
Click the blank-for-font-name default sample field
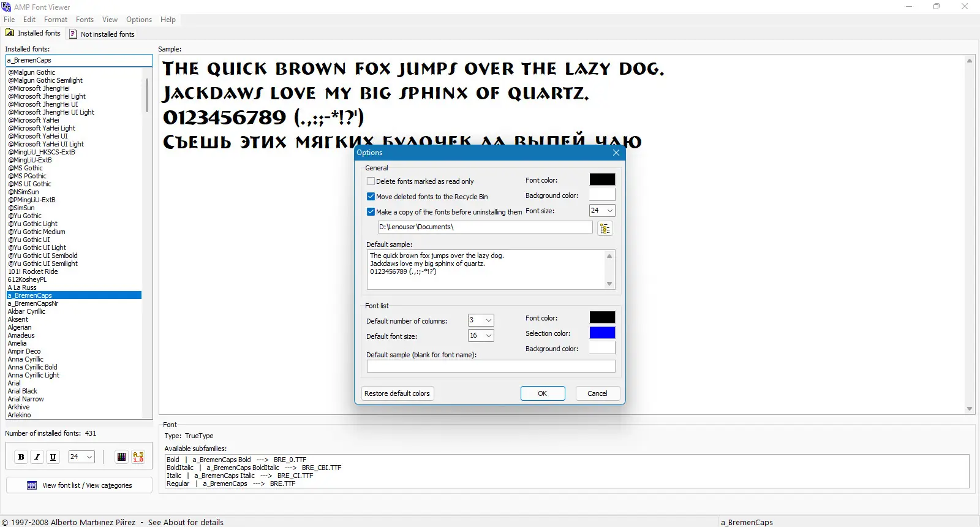pyautogui.click(x=491, y=366)
